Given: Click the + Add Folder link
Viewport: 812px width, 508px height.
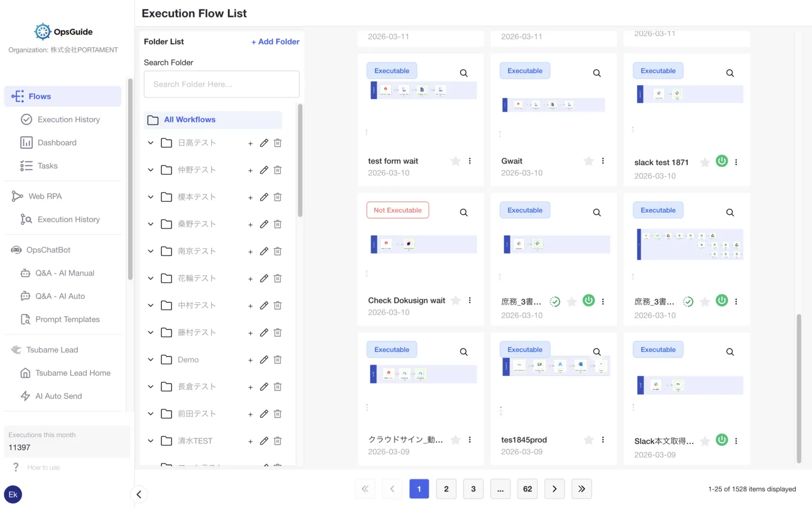Looking at the screenshot, I should (x=275, y=42).
